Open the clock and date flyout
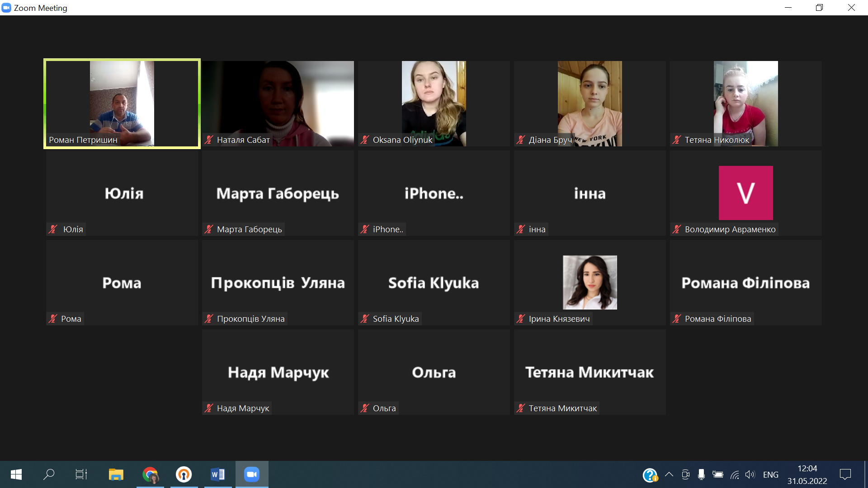 [807, 474]
